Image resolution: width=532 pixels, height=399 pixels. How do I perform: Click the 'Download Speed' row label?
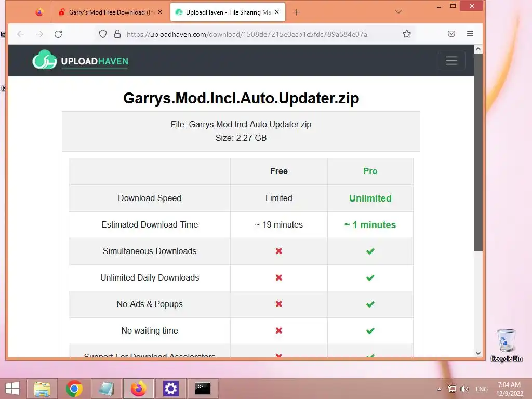(x=150, y=198)
